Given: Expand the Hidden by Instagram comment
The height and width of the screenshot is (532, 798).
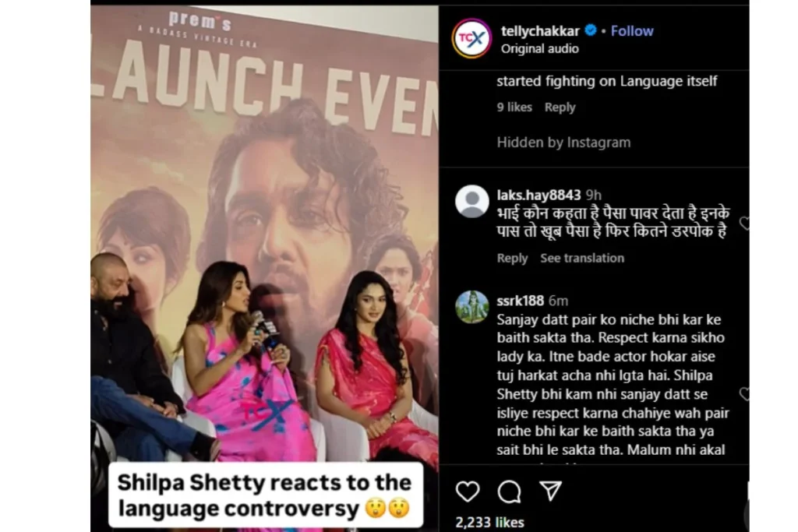Looking at the screenshot, I should (x=563, y=143).
